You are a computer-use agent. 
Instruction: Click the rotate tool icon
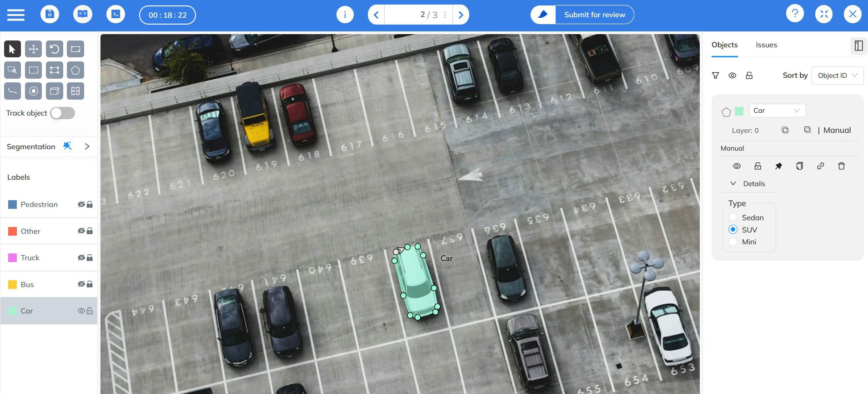coord(55,49)
